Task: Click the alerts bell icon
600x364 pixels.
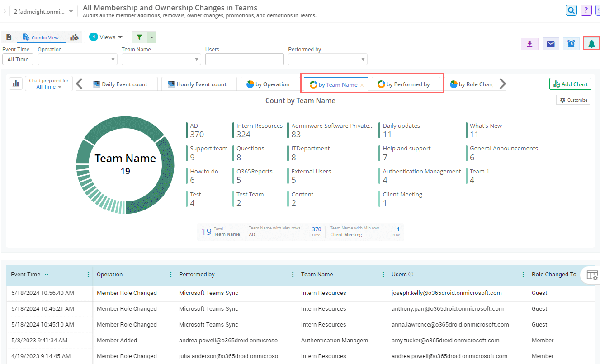Action: point(591,44)
